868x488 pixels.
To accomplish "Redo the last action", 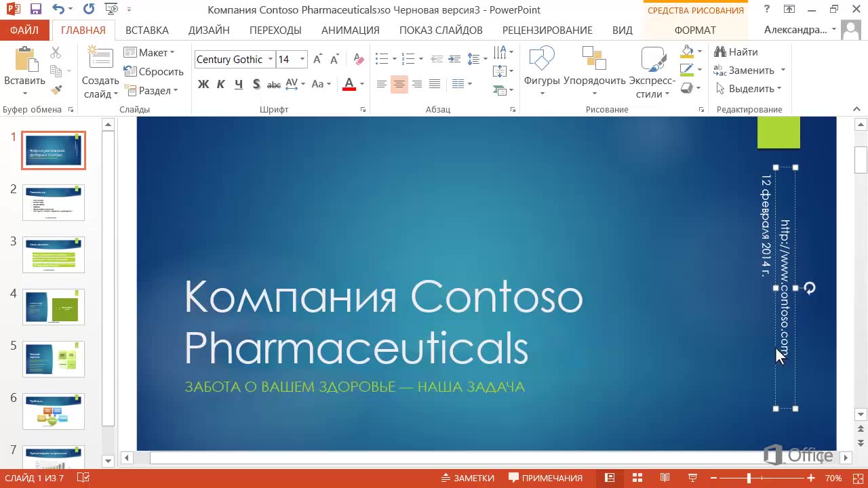I will [x=89, y=9].
